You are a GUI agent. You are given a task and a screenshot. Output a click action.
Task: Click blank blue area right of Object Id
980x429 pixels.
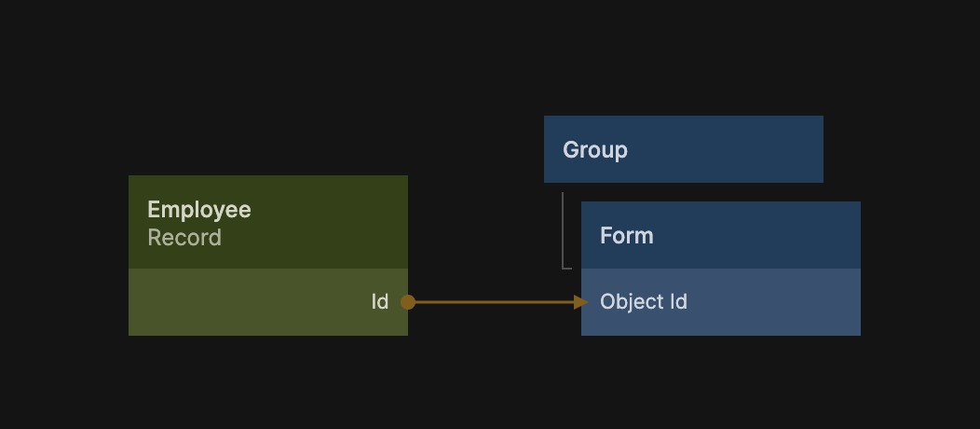(783, 302)
